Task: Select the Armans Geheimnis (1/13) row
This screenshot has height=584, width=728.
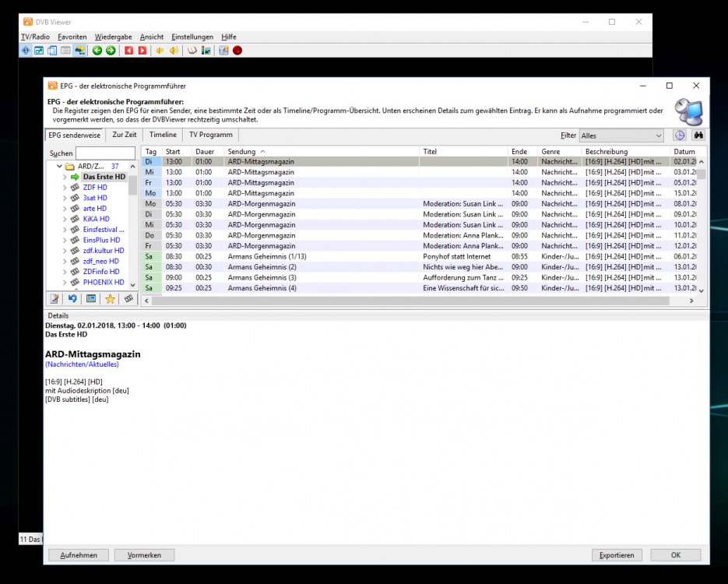Action: pyautogui.click(x=418, y=256)
